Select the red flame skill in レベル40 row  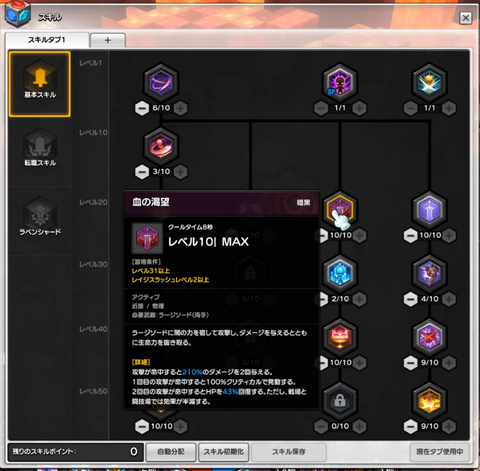coord(340,337)
